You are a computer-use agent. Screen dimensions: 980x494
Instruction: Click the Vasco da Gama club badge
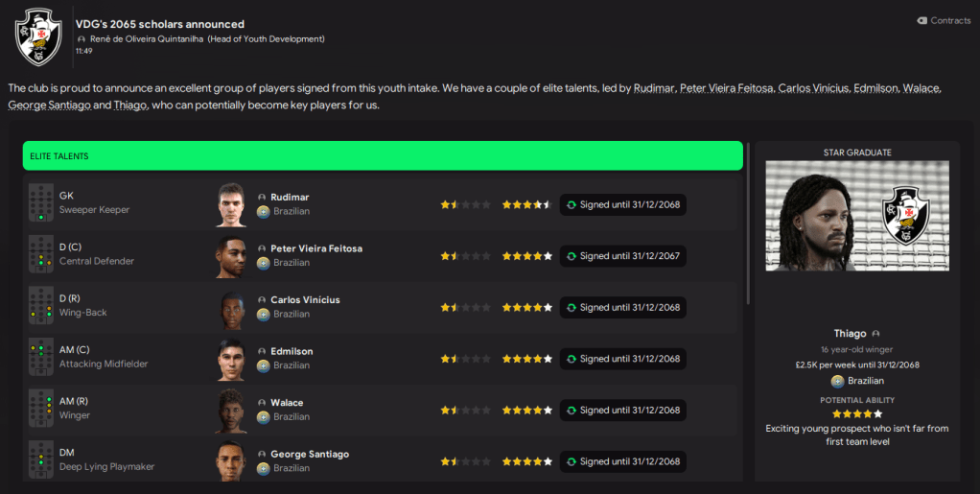[x=38, y=37]
